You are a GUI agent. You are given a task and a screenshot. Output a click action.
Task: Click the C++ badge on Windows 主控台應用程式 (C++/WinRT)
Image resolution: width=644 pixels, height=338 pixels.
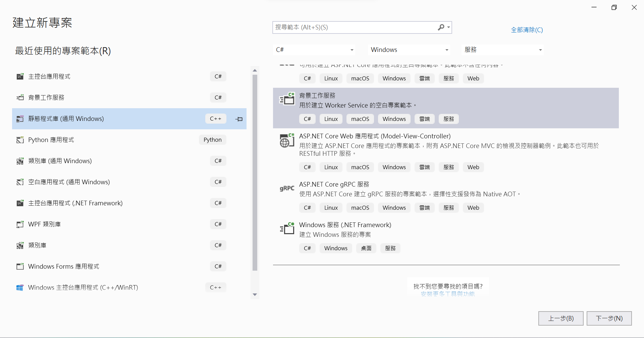click(x=216, y=287)
